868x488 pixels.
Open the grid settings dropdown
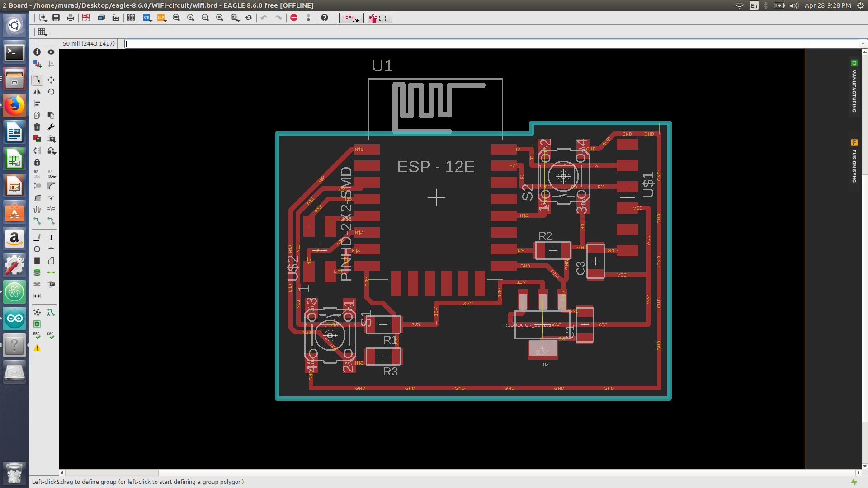pyautogui.click(x=42, y=32)
